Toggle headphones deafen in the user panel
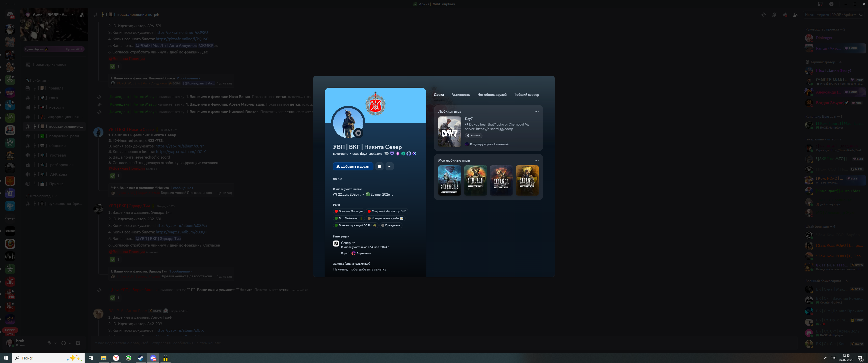868x363 pixels. click(x=63, y=343)
